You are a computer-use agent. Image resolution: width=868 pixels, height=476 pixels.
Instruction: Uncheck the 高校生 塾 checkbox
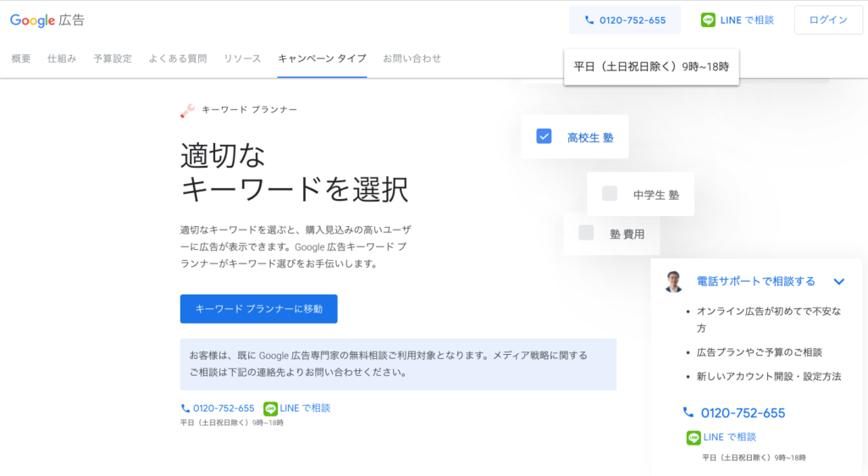click(x=544, y=136)
